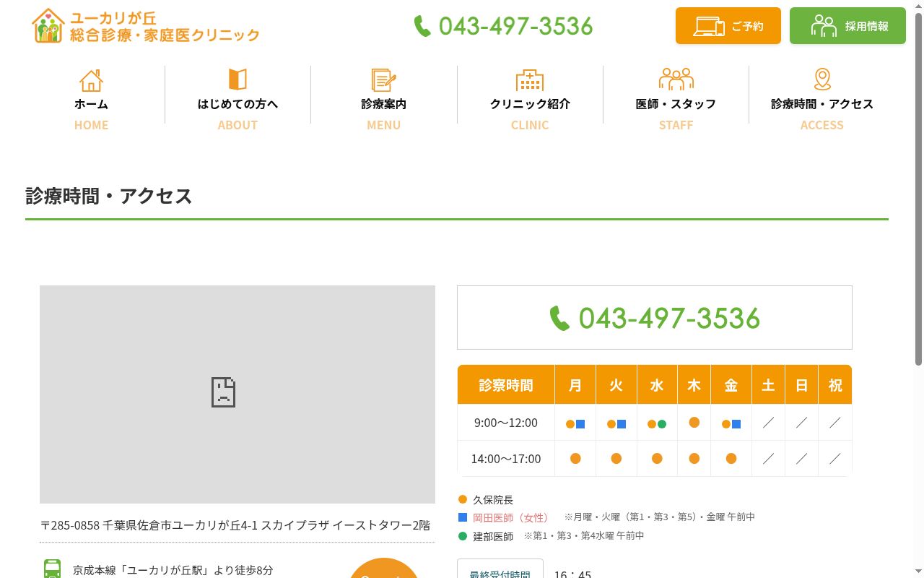The width and height of the screenshot is (924, 578).
Task: Click the phone icon in the large number box
Action: click(559, 318)
